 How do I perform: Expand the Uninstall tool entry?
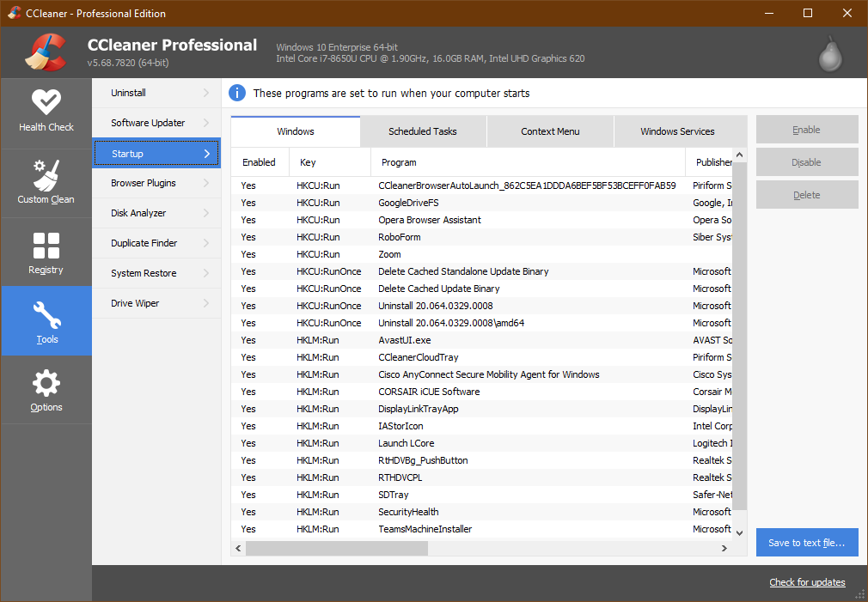(x=156, y=92)
